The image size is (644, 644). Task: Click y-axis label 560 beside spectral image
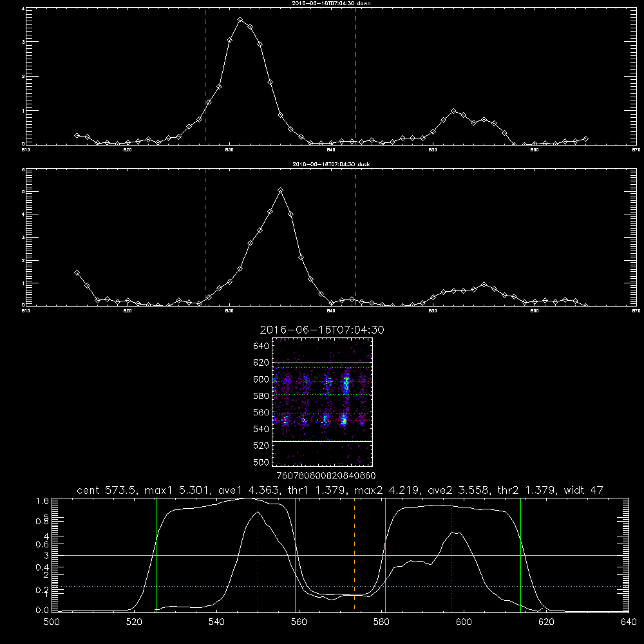[x=261, y=412]
